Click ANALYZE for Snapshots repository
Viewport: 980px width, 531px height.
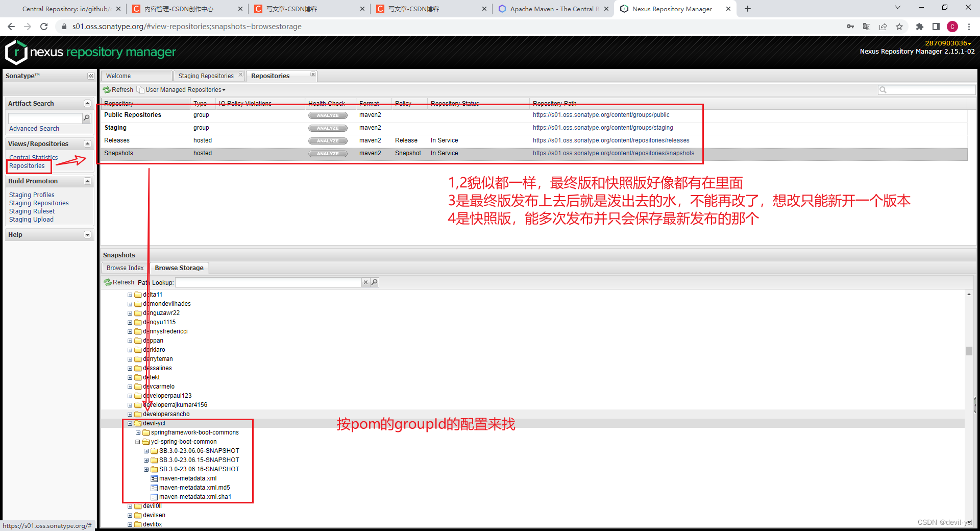pyautogui.click(x=328, y=154)
